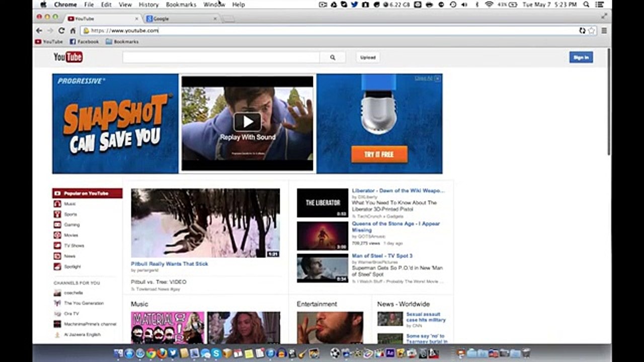Click the address bar URL

[125, 31]
